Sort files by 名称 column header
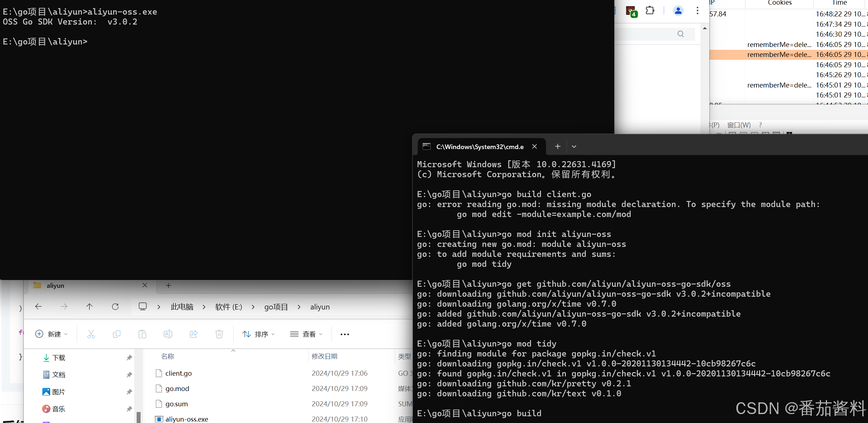This screenshot has height=423, width=868. [167, 356]
